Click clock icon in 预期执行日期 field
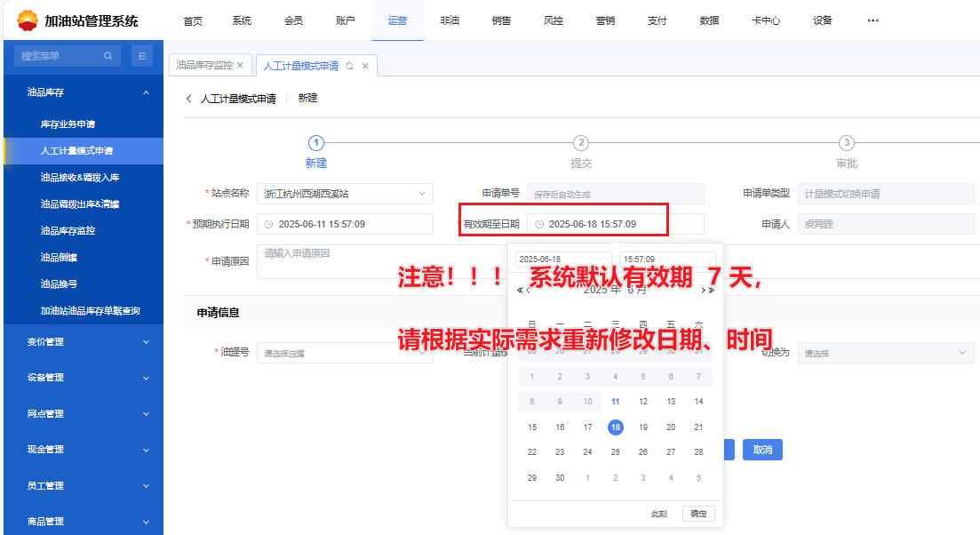This screenshot has width=980, height=535. click(x=269, y=225)
